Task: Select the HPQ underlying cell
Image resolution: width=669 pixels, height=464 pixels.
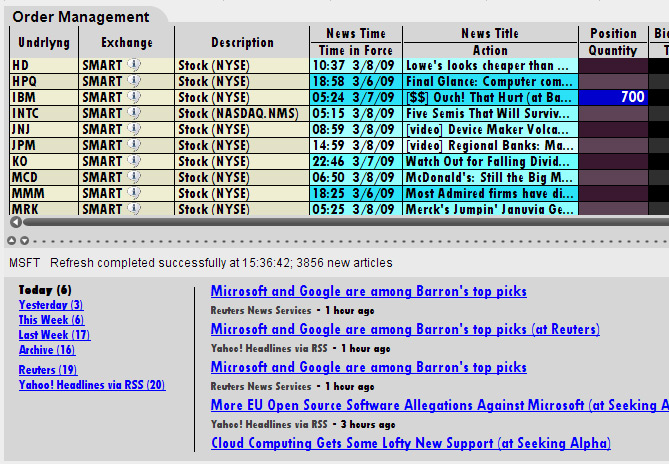Action: tap(44, 81)
